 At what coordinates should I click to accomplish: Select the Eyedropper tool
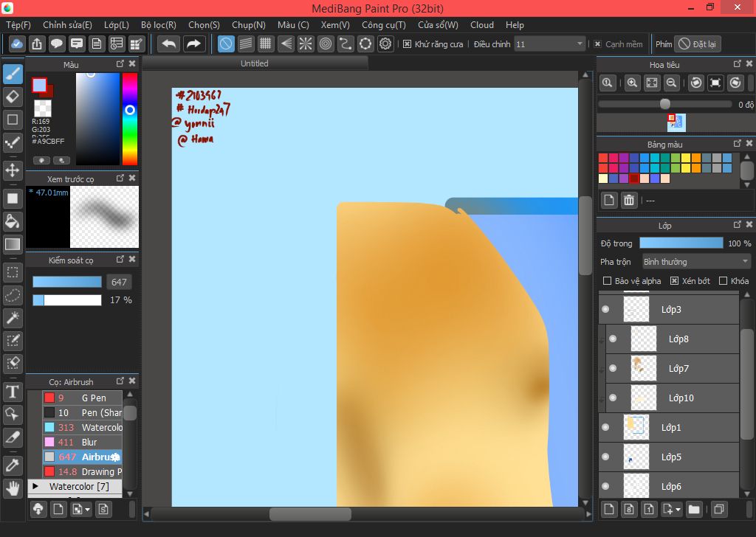click(x=13, y=465)
